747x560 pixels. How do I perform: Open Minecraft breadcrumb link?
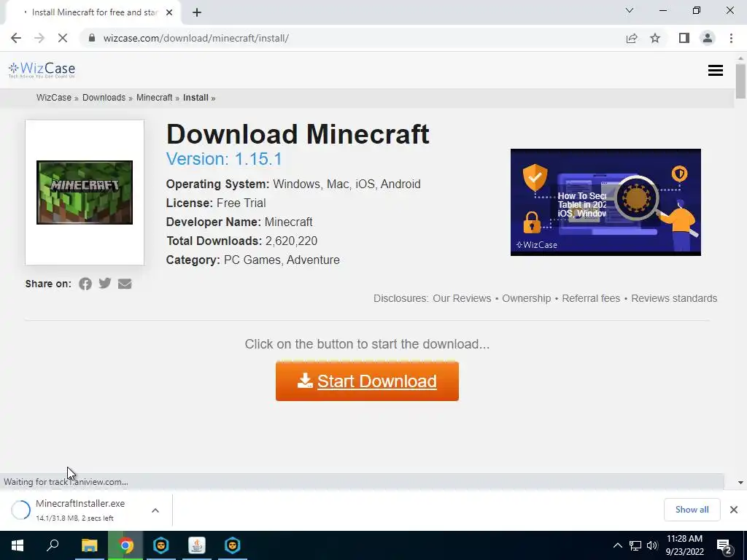click(x=155, y=98)
